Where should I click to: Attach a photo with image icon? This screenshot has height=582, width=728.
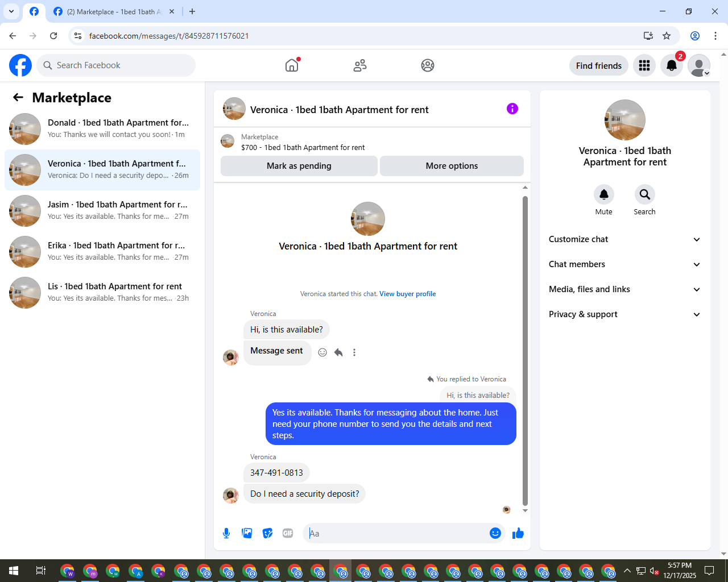click(x=247, y=533)
